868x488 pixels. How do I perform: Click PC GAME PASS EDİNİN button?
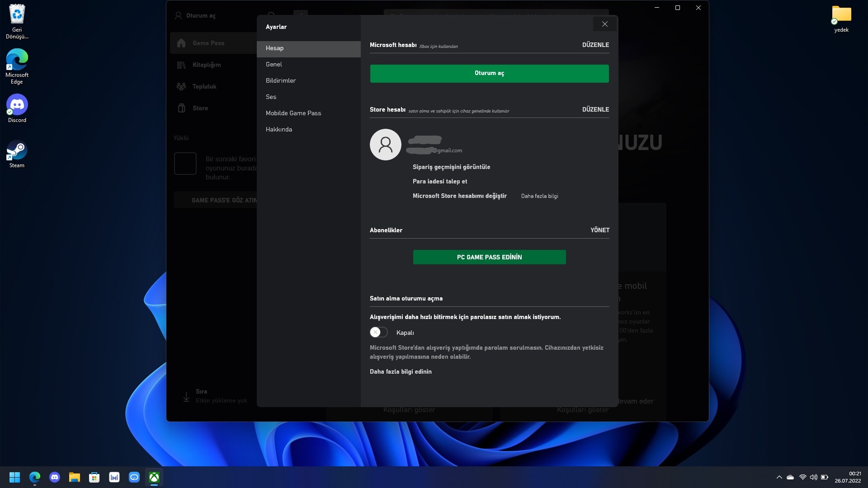point(489,257)
